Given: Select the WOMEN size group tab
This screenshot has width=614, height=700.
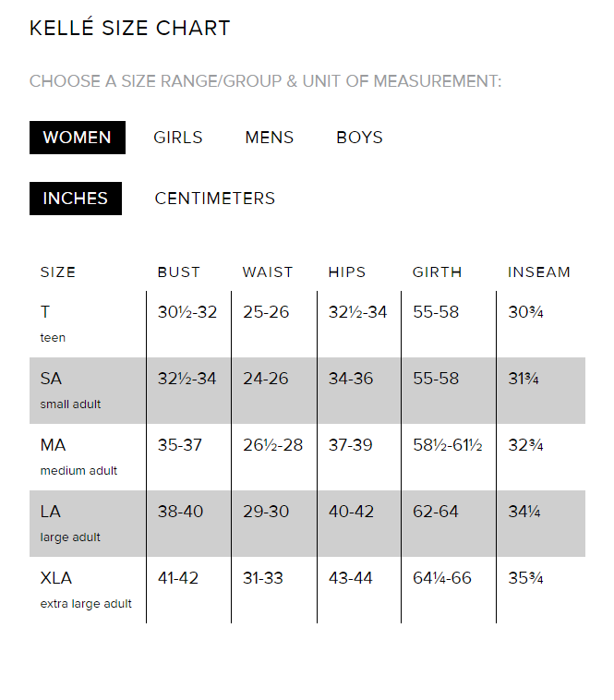Looking at the screenshot, I should [x=78, y=138].
